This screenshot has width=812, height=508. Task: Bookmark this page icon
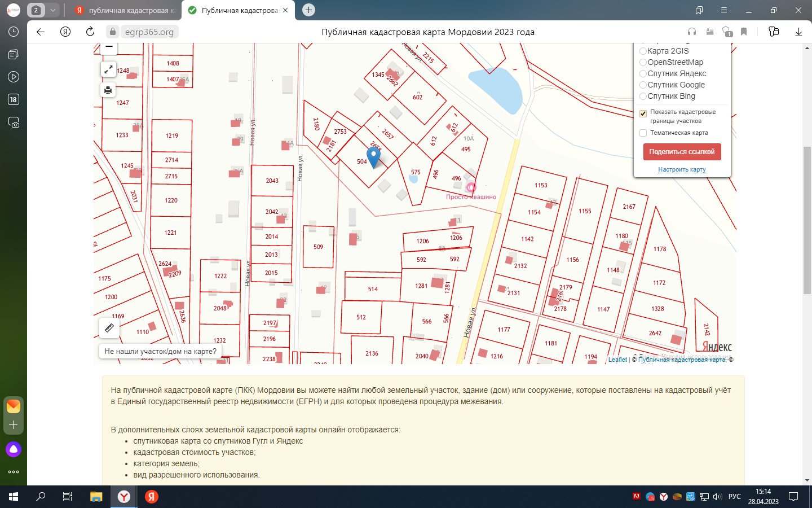pos(744,32)
